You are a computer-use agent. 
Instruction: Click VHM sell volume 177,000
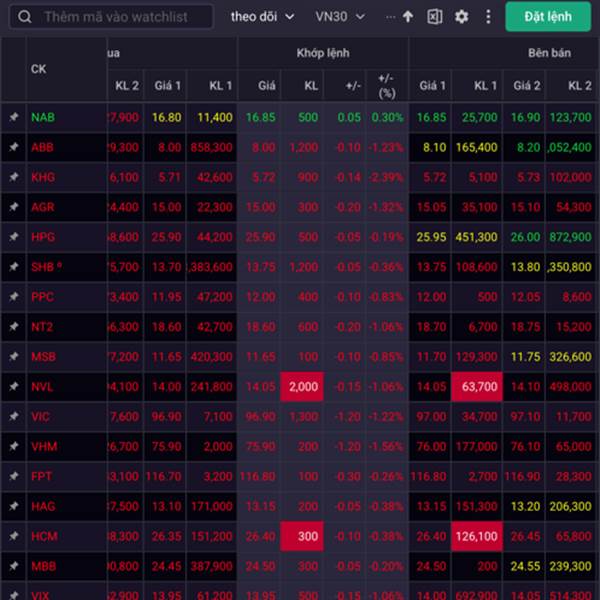click(476, 446)
